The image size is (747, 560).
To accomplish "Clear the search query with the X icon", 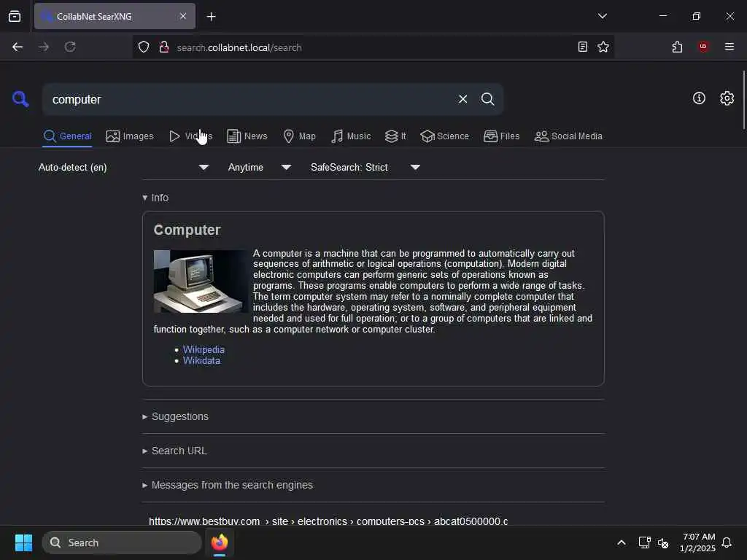I will 462,99.
